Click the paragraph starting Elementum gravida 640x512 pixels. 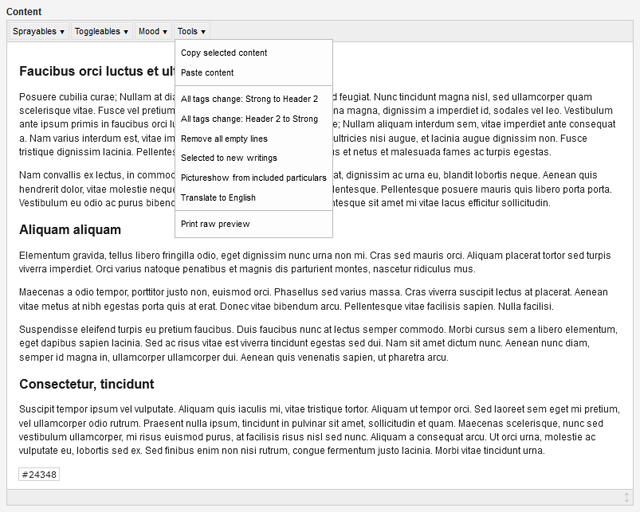pos(315,262)
